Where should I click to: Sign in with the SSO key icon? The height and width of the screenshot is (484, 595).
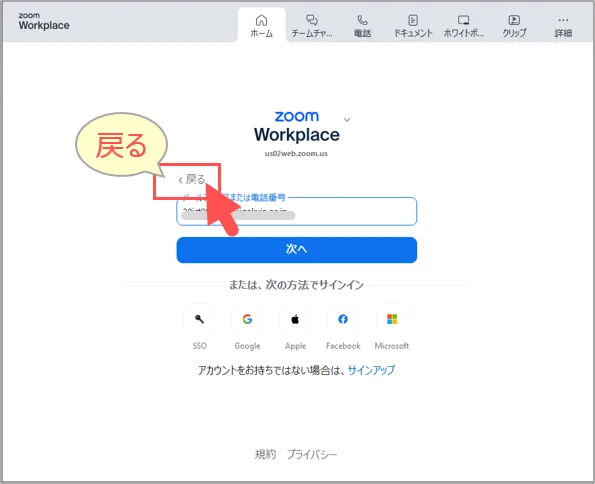click(199, 320)
